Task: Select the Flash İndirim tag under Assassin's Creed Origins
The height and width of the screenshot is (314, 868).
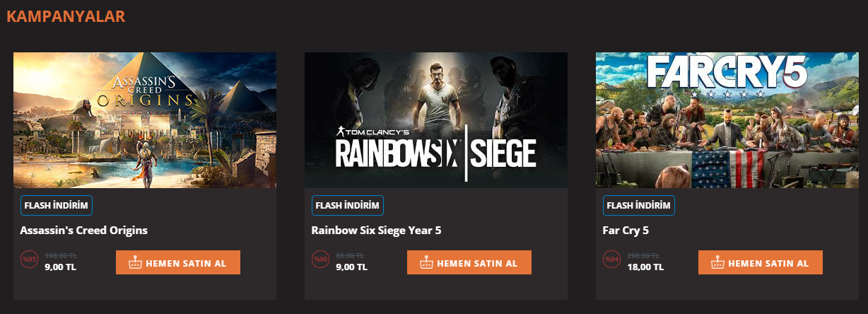Action: 57,206
